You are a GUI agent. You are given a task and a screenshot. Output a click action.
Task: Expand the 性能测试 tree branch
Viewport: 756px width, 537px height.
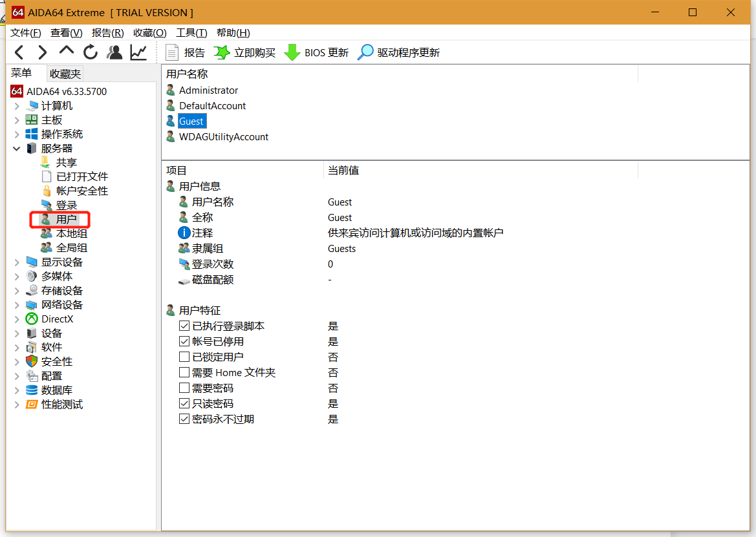(x=16, y=404)
